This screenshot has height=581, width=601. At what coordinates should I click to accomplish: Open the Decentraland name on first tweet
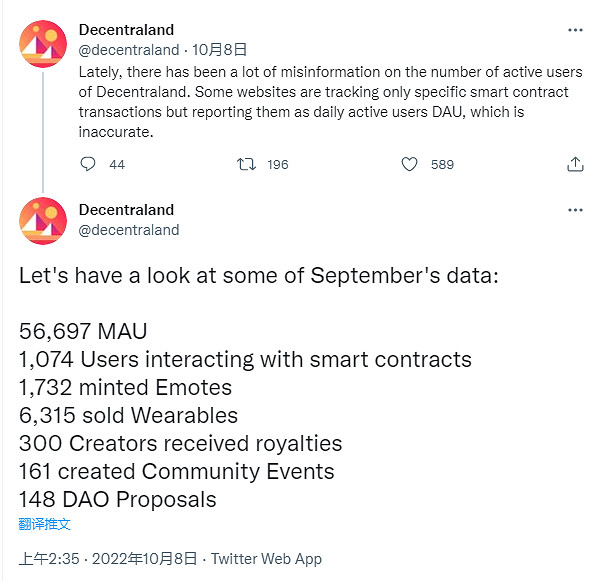126,30
